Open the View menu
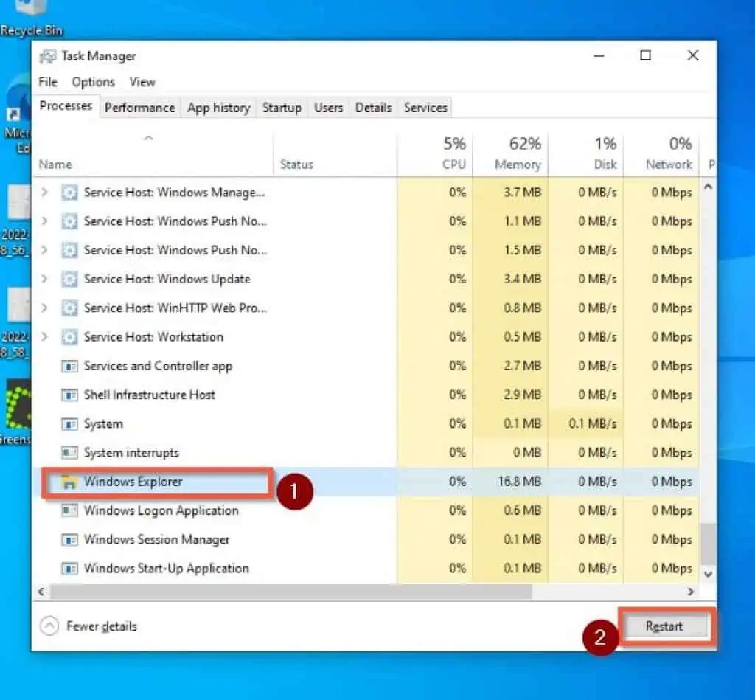The height and width of the screenshot is (700, 755). (142, 82)
